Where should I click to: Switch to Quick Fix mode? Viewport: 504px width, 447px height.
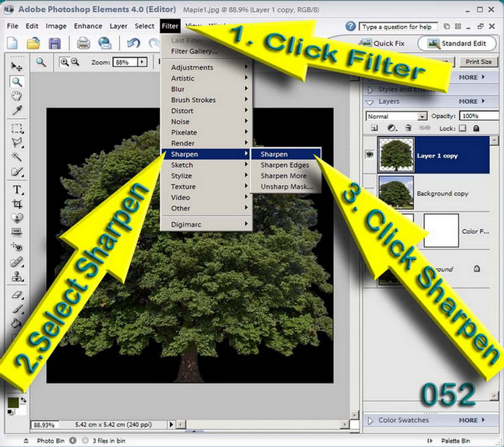point(382,43)
